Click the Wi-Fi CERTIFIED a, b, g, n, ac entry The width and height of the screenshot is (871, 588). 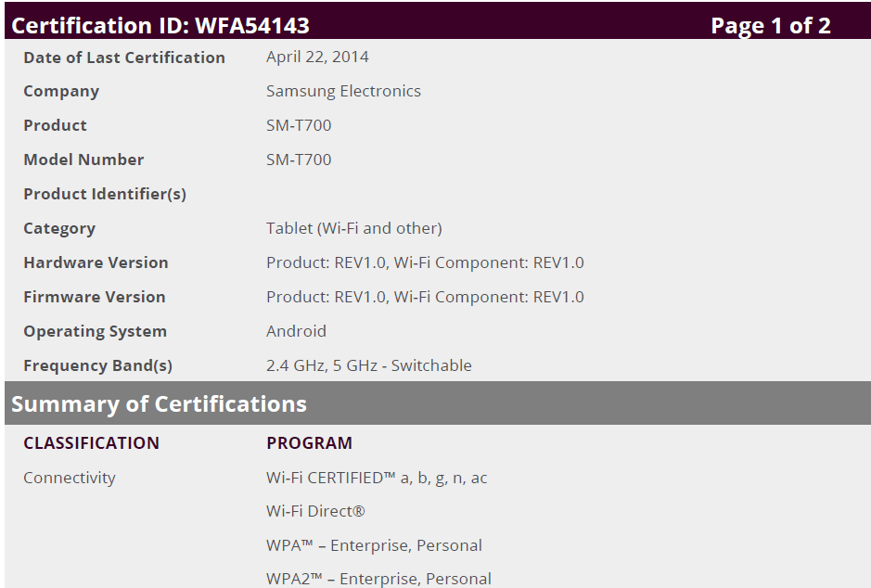377,478
